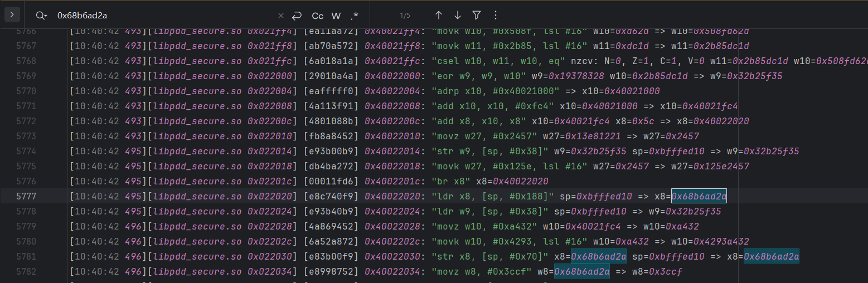Click the search field containing 0x68b6ad2a
This screenshot has height=283, width=868.
pos(162,16)
